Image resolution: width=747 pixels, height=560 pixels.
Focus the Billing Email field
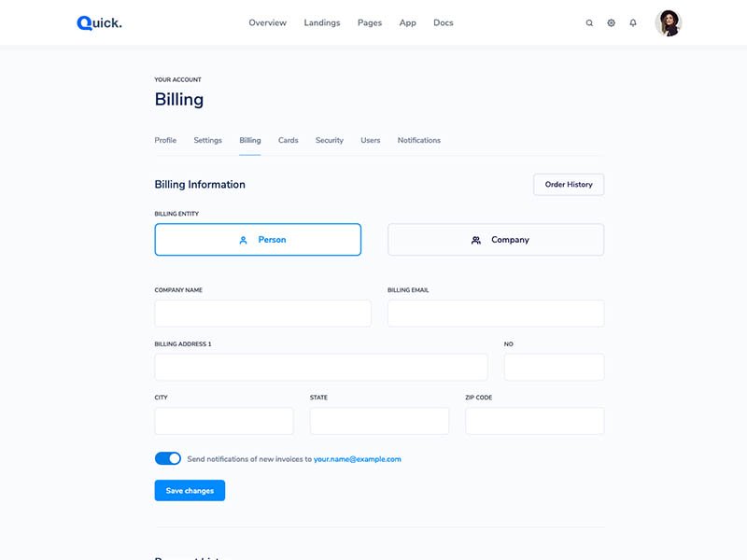click(x=496, y=314)
